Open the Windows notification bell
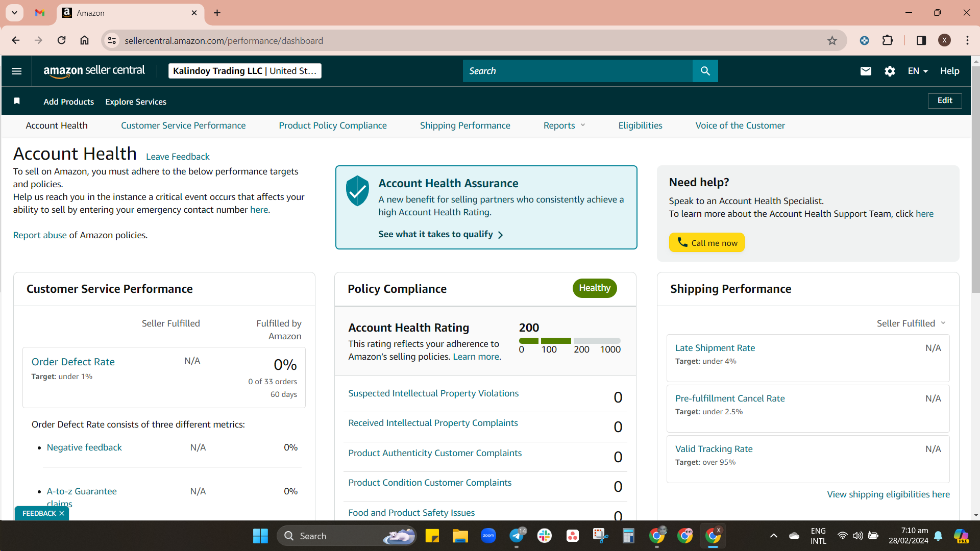 click(x=938, y=536)
